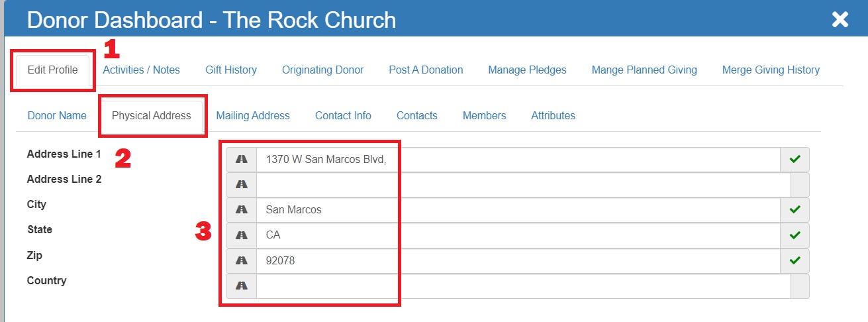Close the Donor Dashboard dialog
Screen dimensions: 868x322
(x=840, y=19)
